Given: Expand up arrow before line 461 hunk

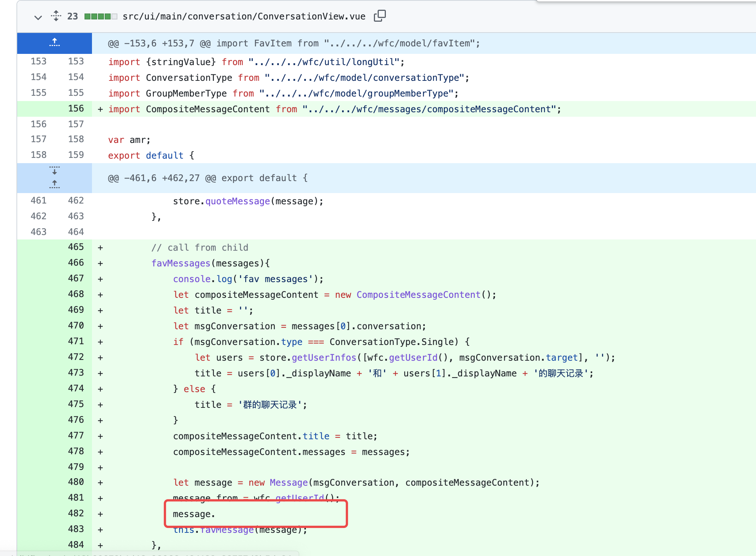Looking at the screenshot, I should click(55, 184).
